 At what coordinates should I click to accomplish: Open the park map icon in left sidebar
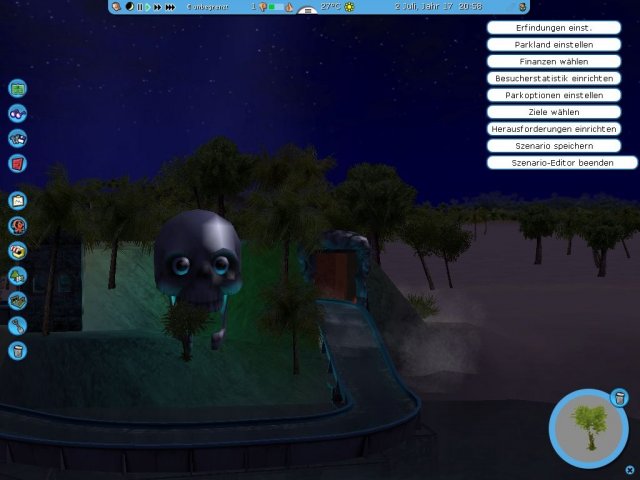(x=17, y=89)
